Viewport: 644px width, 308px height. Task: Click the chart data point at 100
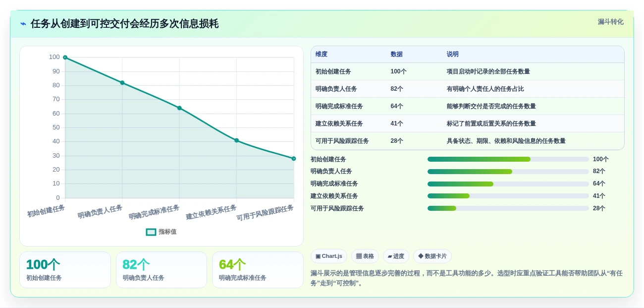coord(65,58)
